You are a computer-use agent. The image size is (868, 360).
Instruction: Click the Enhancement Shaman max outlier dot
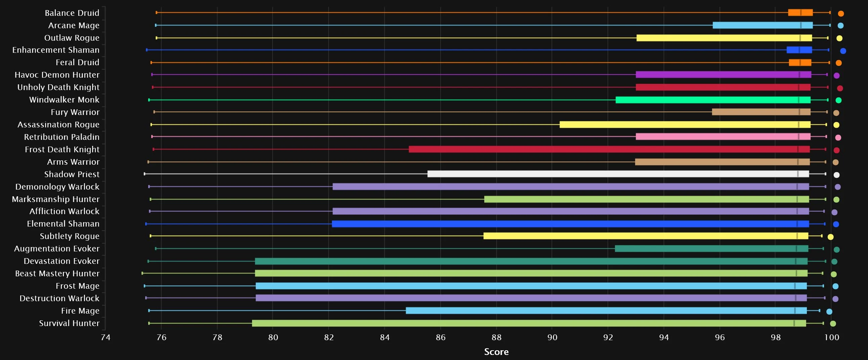pyautogui.click(x=843, y=51)
